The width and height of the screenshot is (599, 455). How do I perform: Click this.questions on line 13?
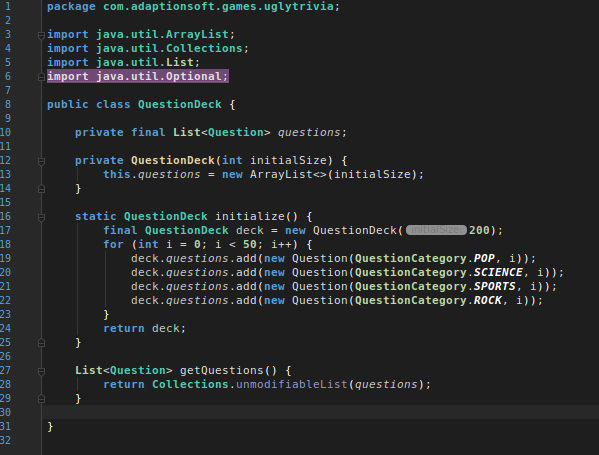click(x=151, y=174)
